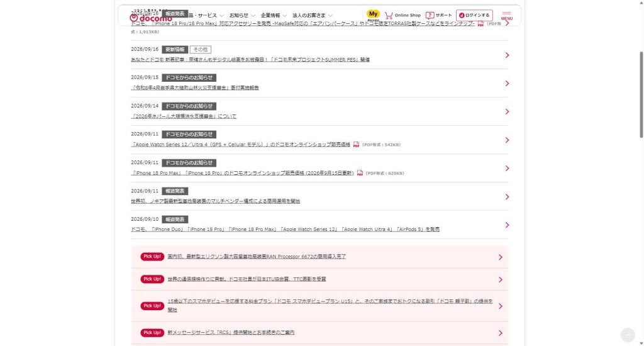644x346 pixels.
Task: Open the MENU hamburger icon
Action: [x=507, y=16]
